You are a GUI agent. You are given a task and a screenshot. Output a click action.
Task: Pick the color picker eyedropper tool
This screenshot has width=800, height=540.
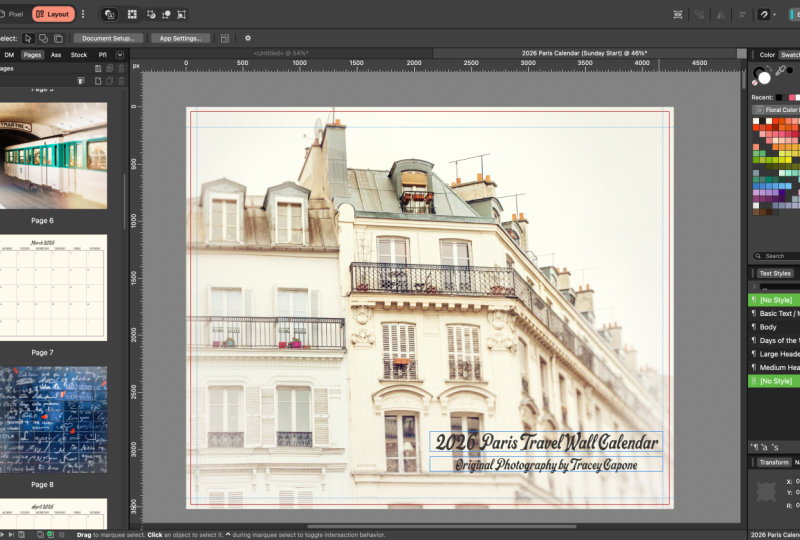pyautogui.click(x=780, y=70)
